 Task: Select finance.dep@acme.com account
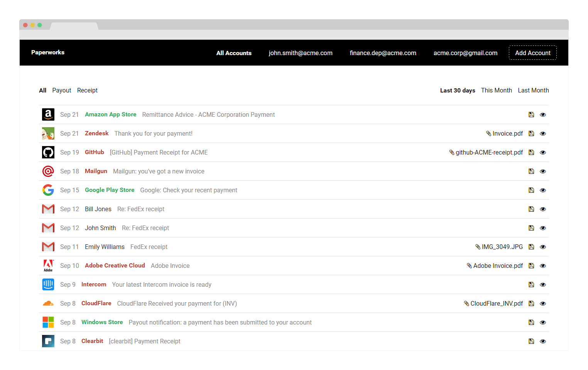[383, 53]
